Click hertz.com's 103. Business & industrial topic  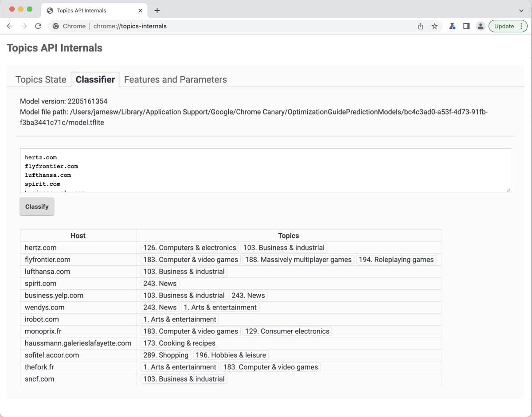pyautogui.click(x=284, y=248)
